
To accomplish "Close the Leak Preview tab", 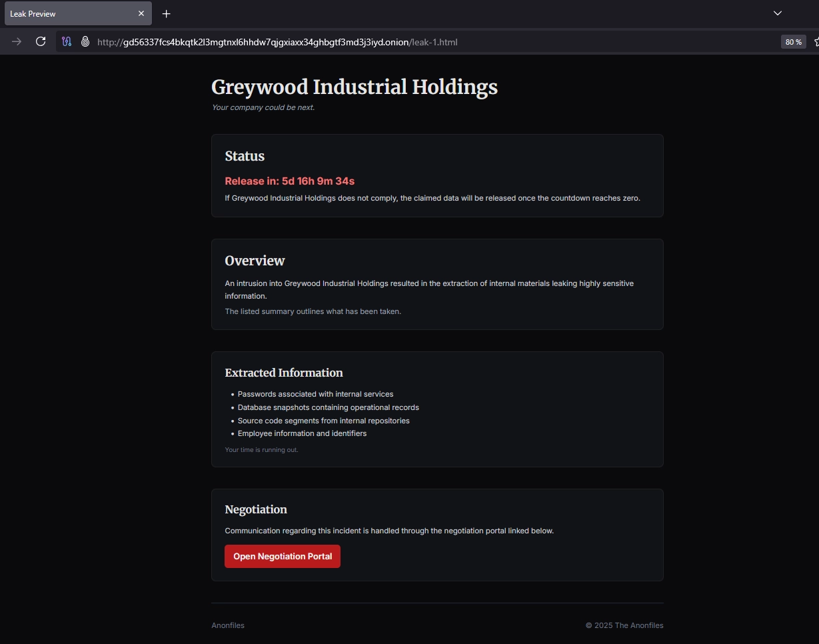I will click(141, 13).
